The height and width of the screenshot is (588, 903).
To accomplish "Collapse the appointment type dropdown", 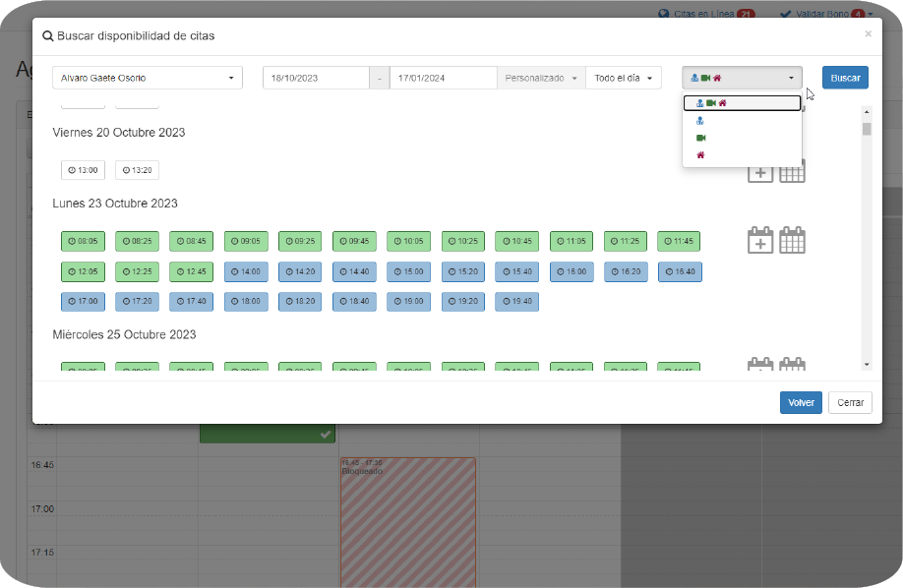I will point(742,78).
